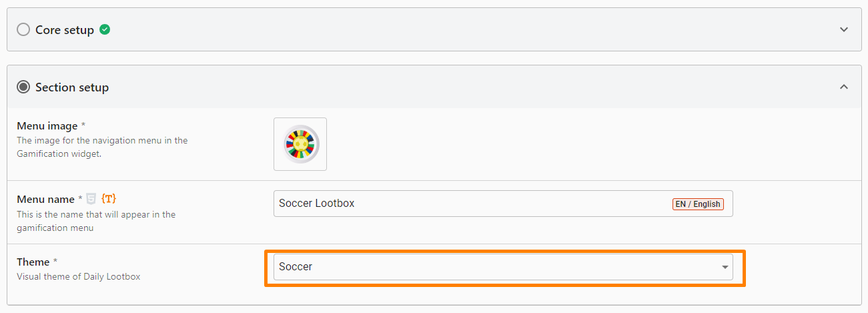Viewport: 868px width, 313px height.
Task: Click the EN / English language badge
Action: 698,204
